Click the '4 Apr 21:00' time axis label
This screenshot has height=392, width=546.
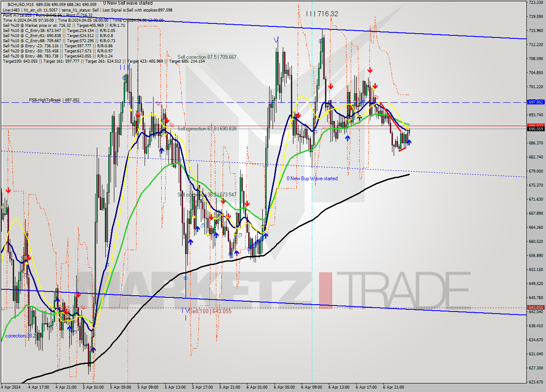tap(66, 388)
